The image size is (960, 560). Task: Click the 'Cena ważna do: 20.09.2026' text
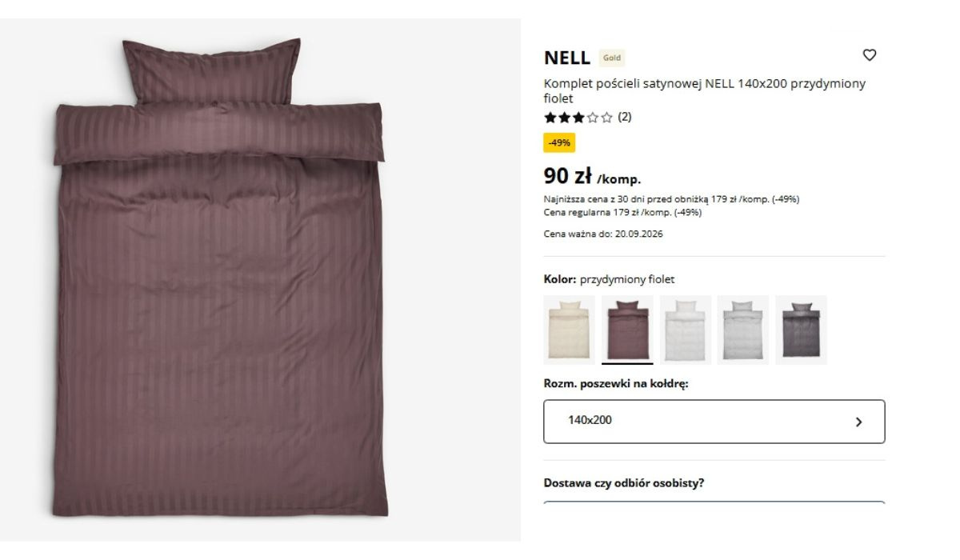coord(603,234)
